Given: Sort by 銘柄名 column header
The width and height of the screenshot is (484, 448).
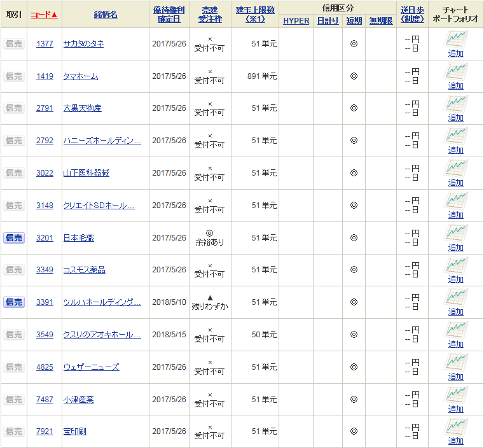Looking at the screenshot, I should pyautogui.click(x=106, y=15).
